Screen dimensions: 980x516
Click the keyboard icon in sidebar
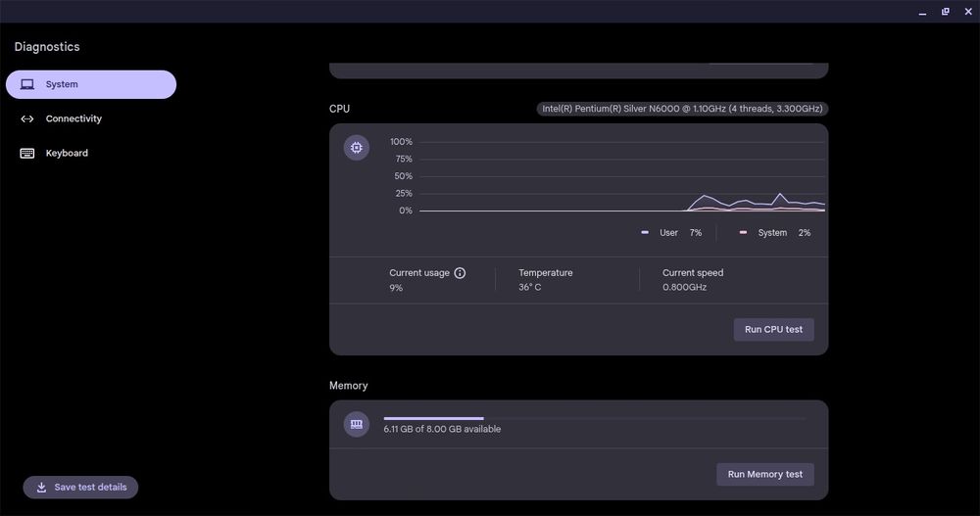[x=27, y=153]
